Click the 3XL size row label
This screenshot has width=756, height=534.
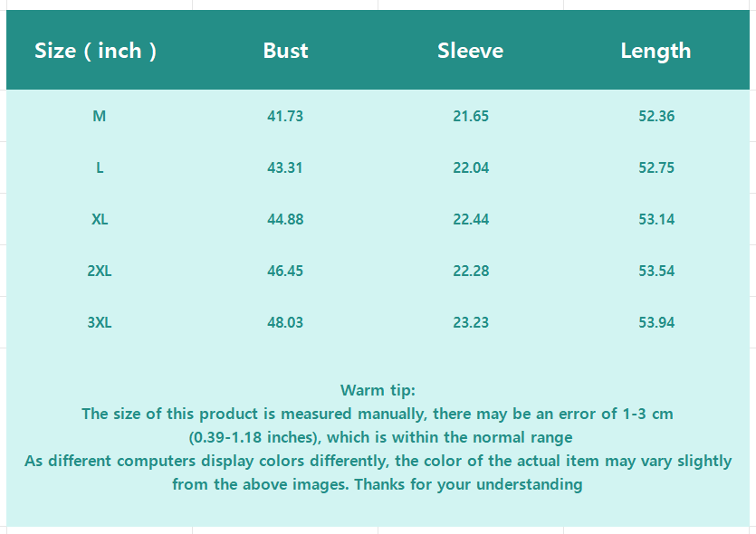click(x=100, y=322)
